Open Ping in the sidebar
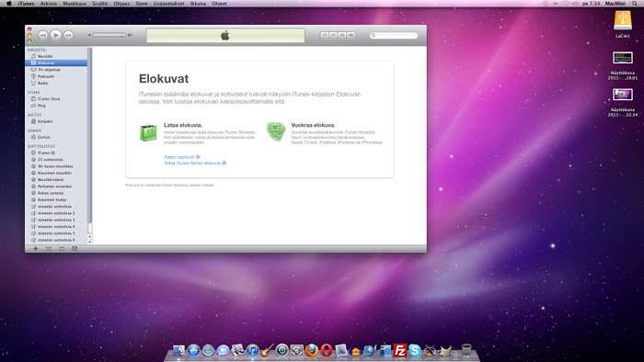 click(56, 106)
